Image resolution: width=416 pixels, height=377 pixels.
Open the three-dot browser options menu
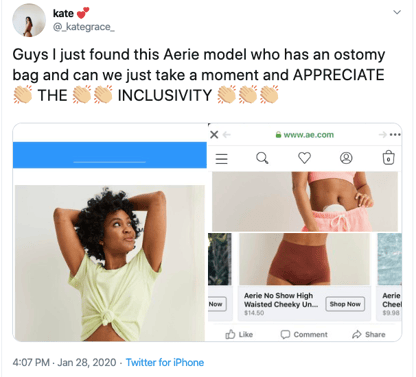395,135
